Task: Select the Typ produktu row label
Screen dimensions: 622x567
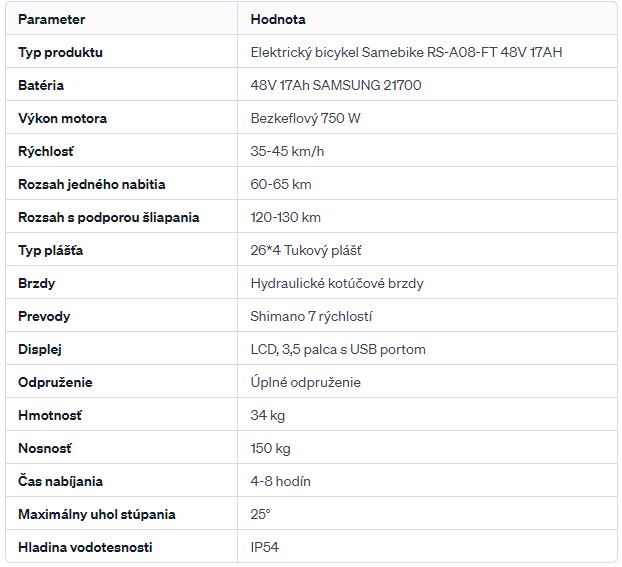Action: pos(60,52)
